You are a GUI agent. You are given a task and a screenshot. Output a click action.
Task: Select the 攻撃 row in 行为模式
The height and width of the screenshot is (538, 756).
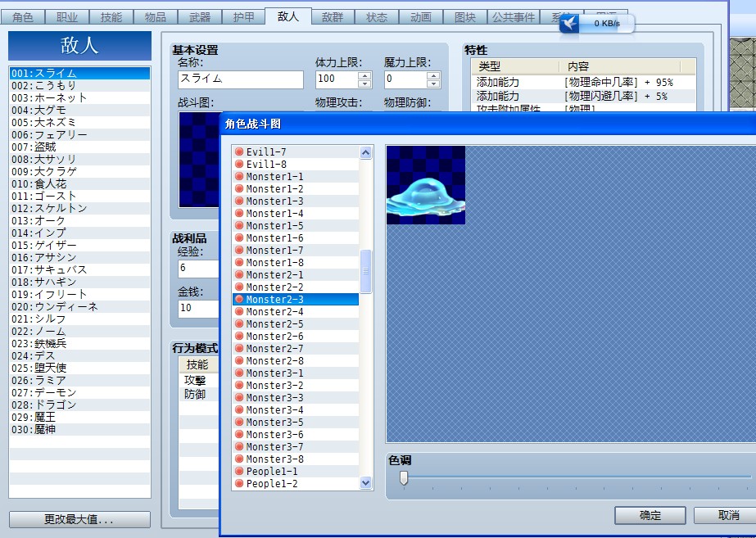click(199, 380)
